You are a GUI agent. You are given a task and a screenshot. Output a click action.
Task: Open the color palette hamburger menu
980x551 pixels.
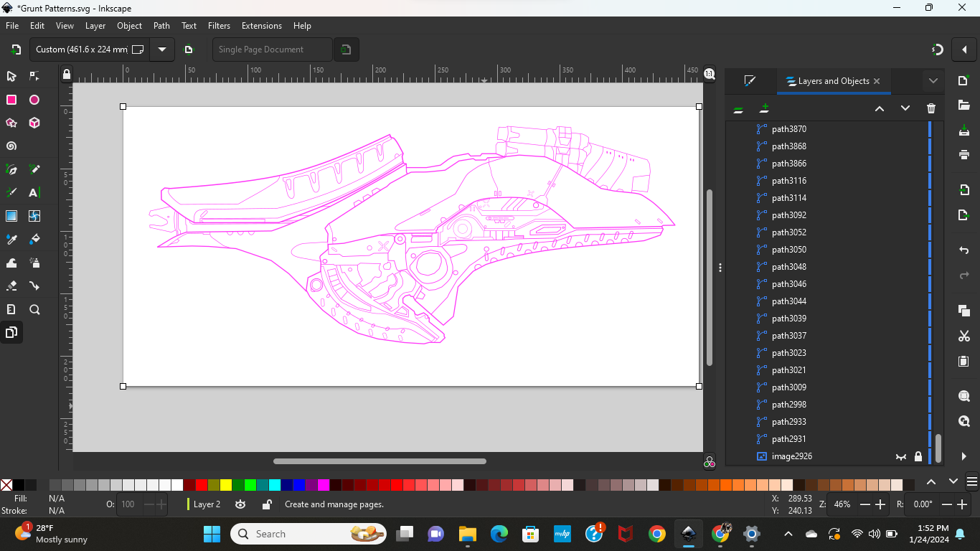click(972, 481)
